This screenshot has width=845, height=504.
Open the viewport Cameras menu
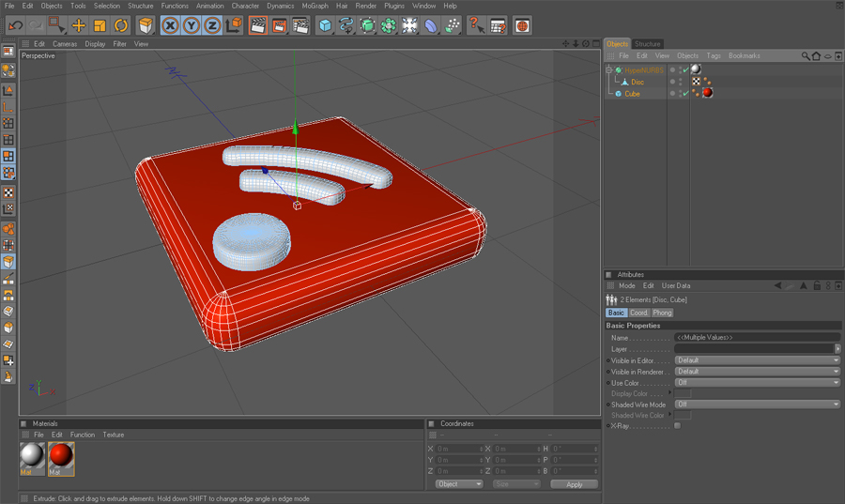tap(65, 44)
